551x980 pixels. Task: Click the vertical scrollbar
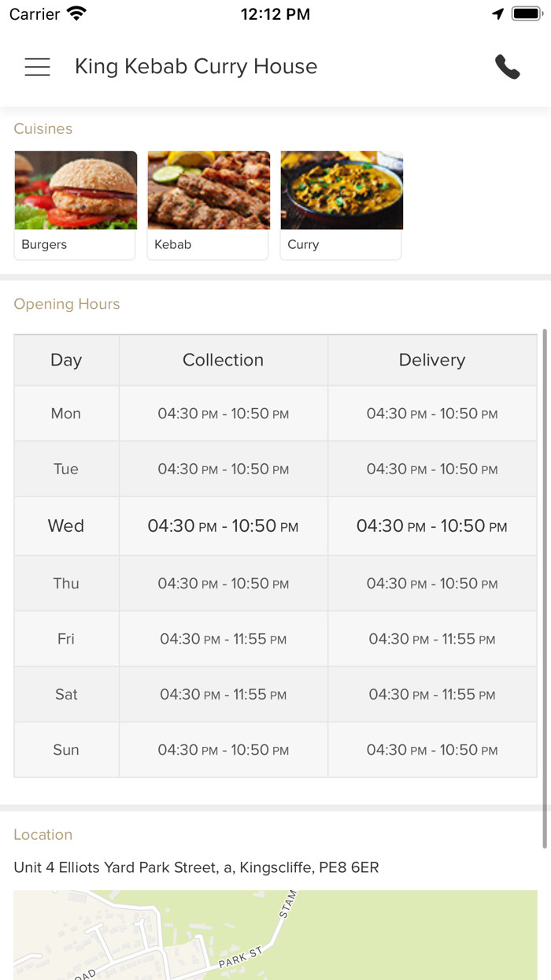pyautogui.click(x=544, y=587)
